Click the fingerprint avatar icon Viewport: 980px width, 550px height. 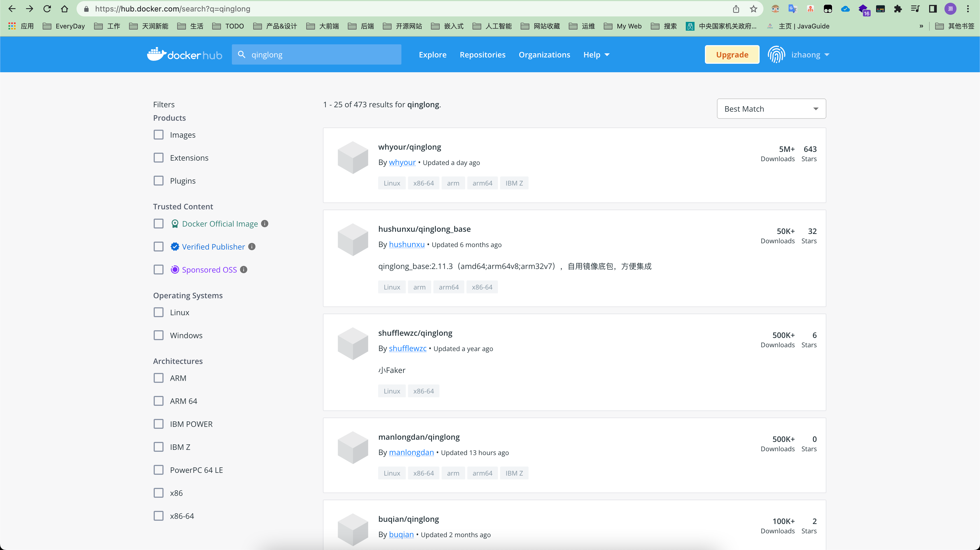(x=776, y=54)
